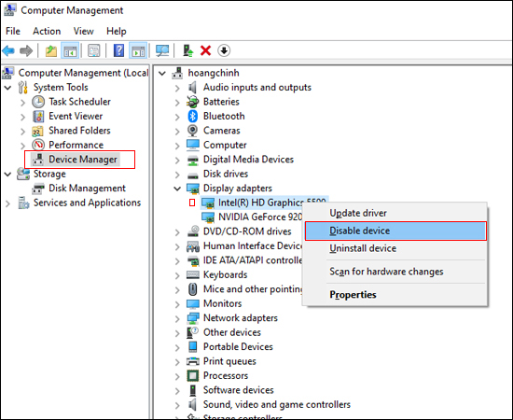513x420 pixels.
Task: Click the NVIDIA GeForce adapter icon
Action: point(208,217)
